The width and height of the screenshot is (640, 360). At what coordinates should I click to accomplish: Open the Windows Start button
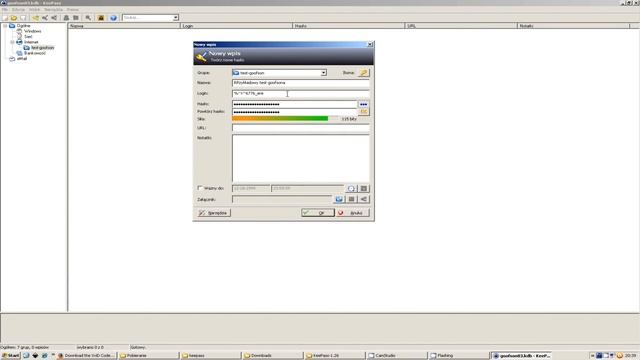(11, 356)
